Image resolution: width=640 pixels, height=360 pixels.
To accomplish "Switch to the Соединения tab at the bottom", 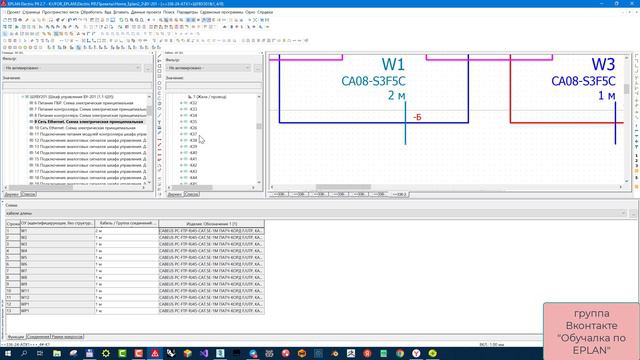I will (38, 337).
